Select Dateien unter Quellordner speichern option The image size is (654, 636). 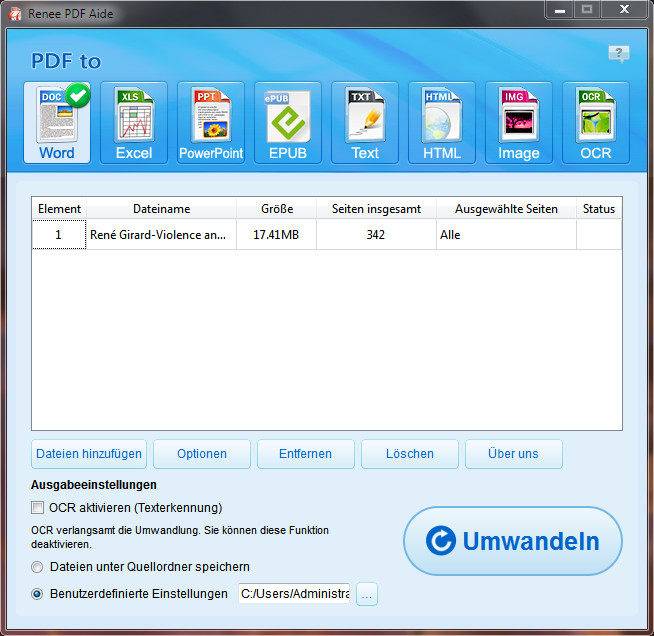[37, 567]
